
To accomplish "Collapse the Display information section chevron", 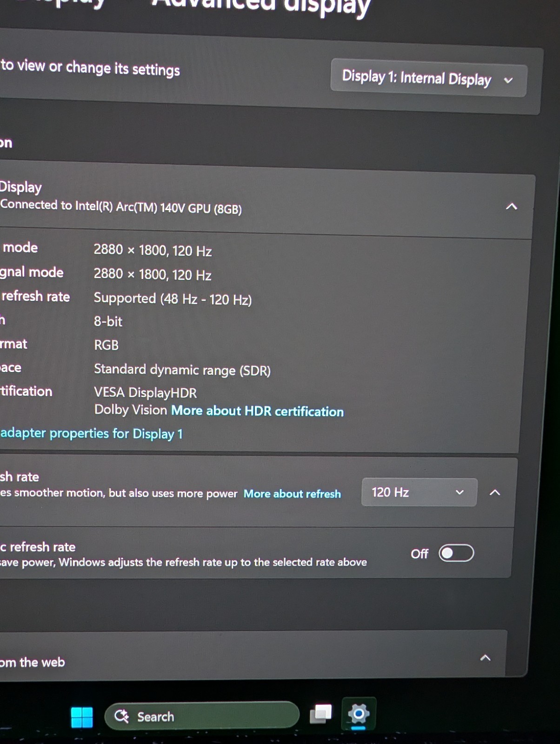I will [x=511, y=206].
